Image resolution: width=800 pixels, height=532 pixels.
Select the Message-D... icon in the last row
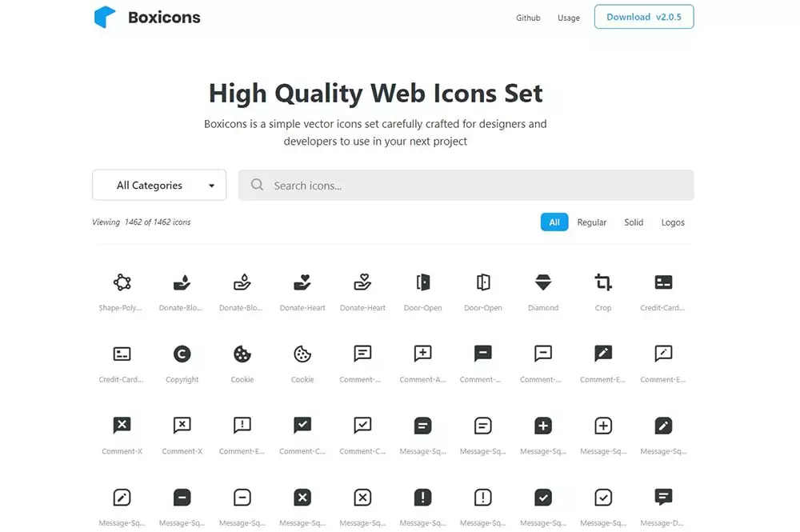click(x=663, y=497)
